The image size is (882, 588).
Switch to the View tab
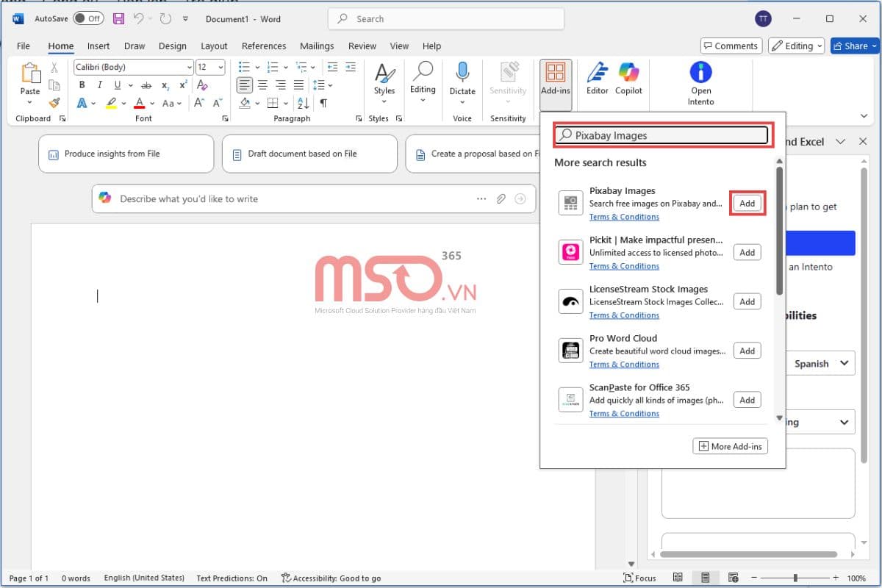(x=399, y=46)
